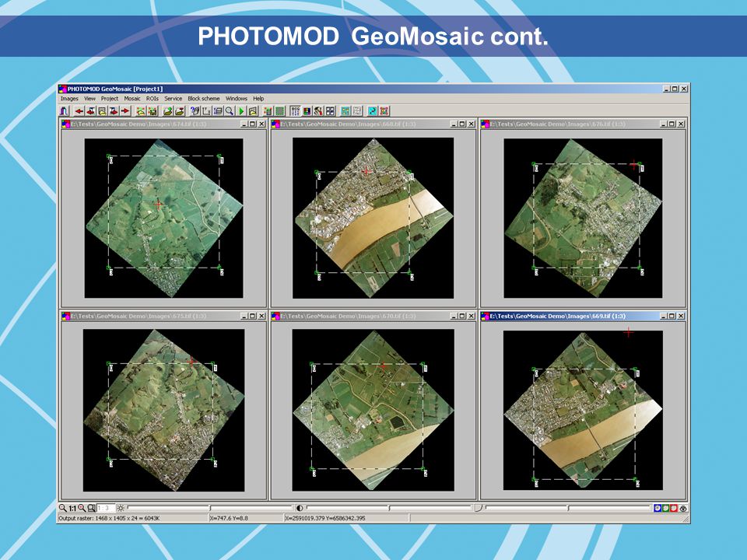The image size is (747, 560).
Task: Click the 669.tif aerial image
Action: tap(583, 410)
